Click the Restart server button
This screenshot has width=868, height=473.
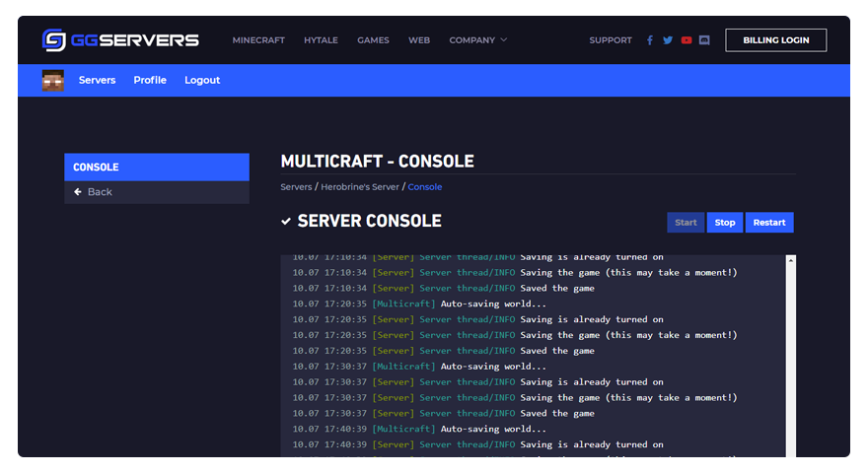tap(769, 223)
